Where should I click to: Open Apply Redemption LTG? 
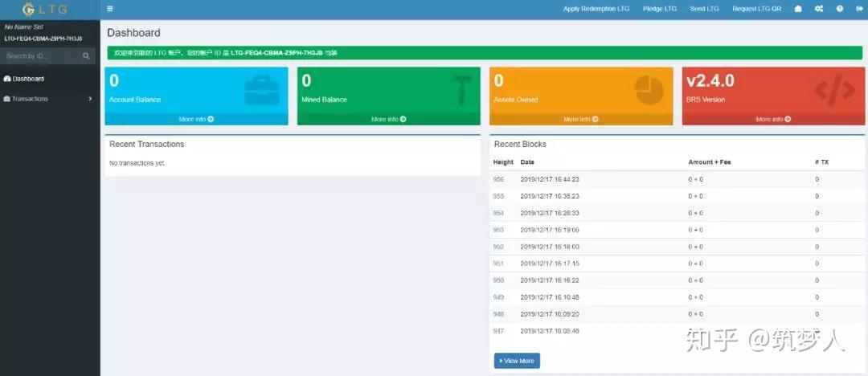tap(596, 9)
